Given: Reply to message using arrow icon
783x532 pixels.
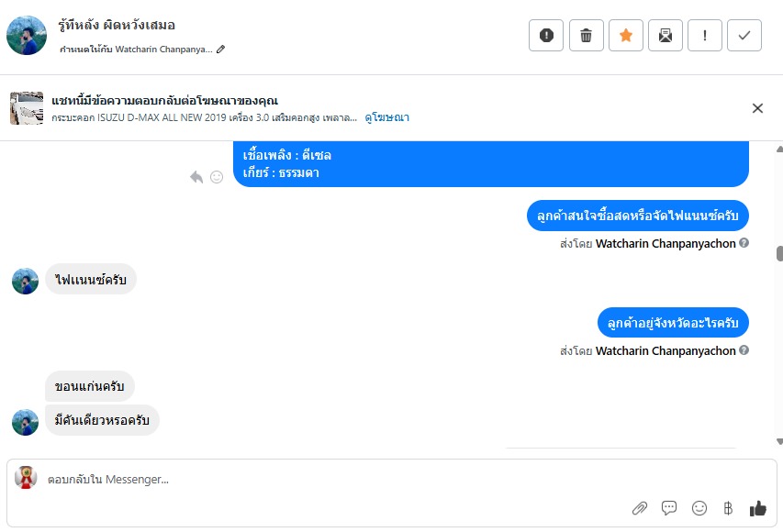Looking at the screenshot, I should click(x=196, y=177).
